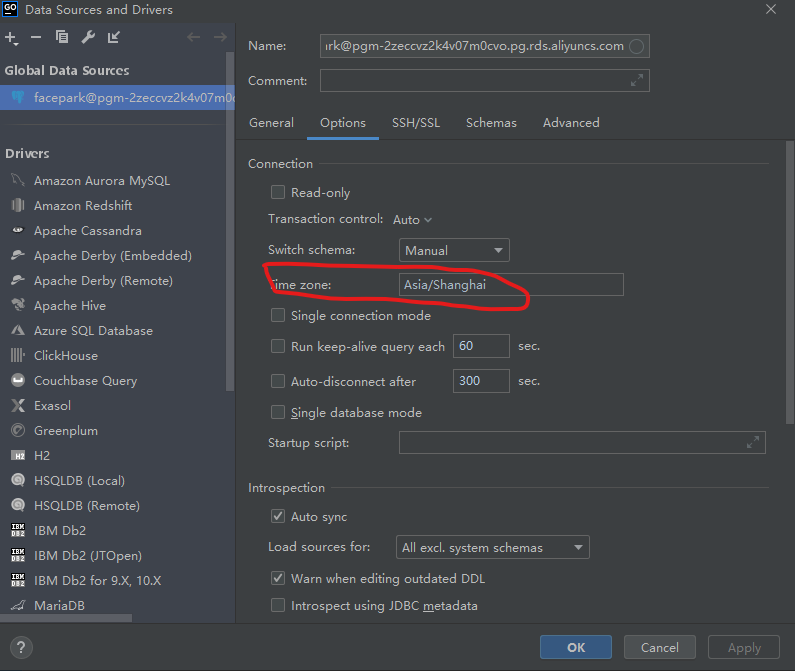This screenshot has height=671, width=795.
Task: Click the Duplicate data source icon
Action: (x=62, y=37)
